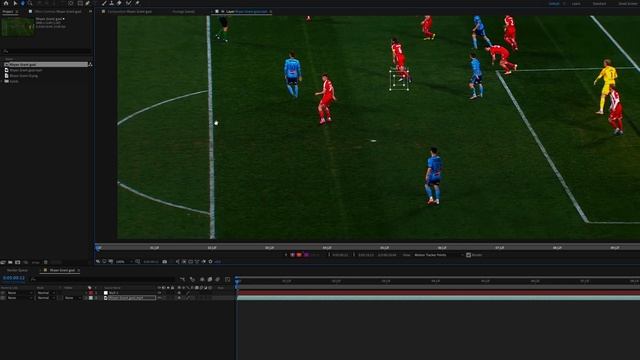Click the motion tracker point box on player
The image size is (640, 360).
399,80
